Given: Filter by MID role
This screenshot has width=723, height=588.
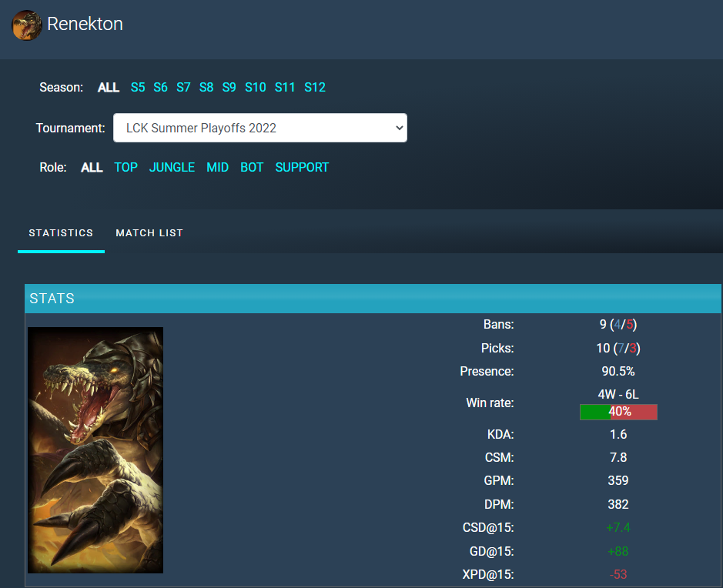Looking at the screenshot, I should click(x=218, y=167).
